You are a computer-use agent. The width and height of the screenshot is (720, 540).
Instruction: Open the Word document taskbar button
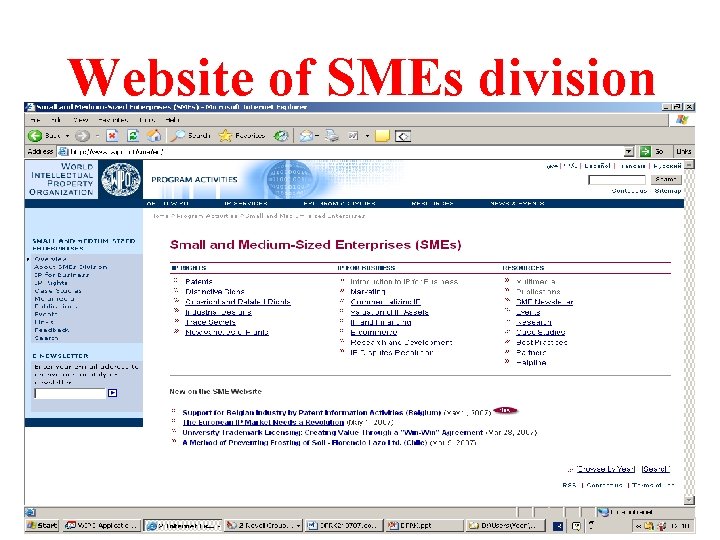pyautogui.click(x=344, y=525)
